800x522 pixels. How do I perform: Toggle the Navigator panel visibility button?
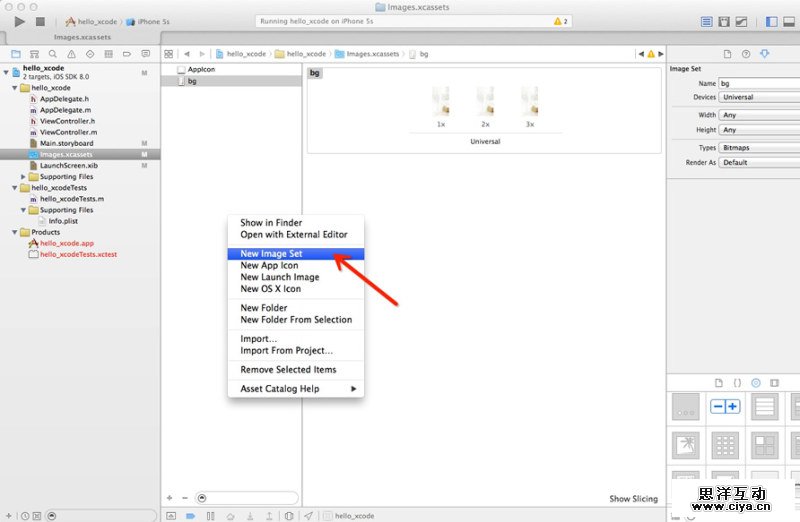tap(771, 21)
